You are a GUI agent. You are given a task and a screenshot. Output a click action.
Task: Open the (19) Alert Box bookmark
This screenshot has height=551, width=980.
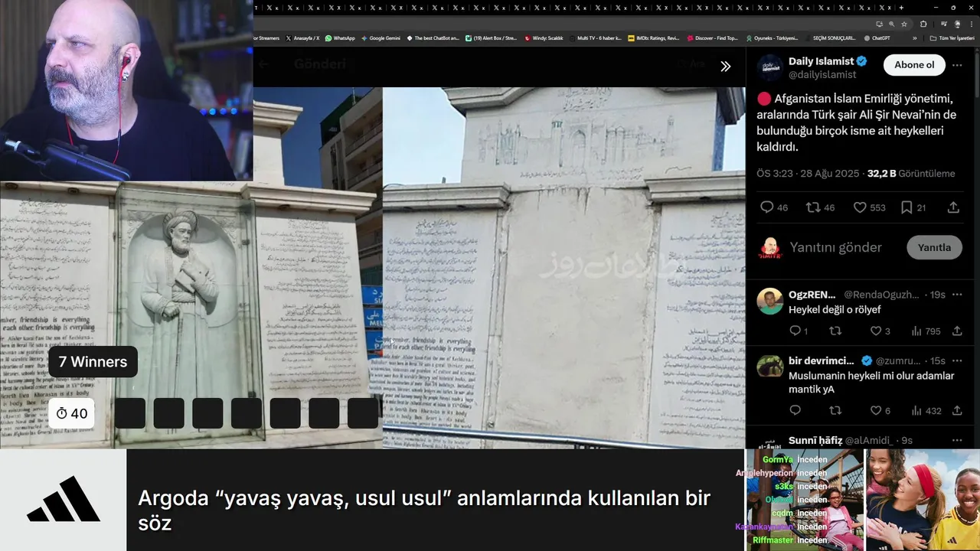(492, 37)
